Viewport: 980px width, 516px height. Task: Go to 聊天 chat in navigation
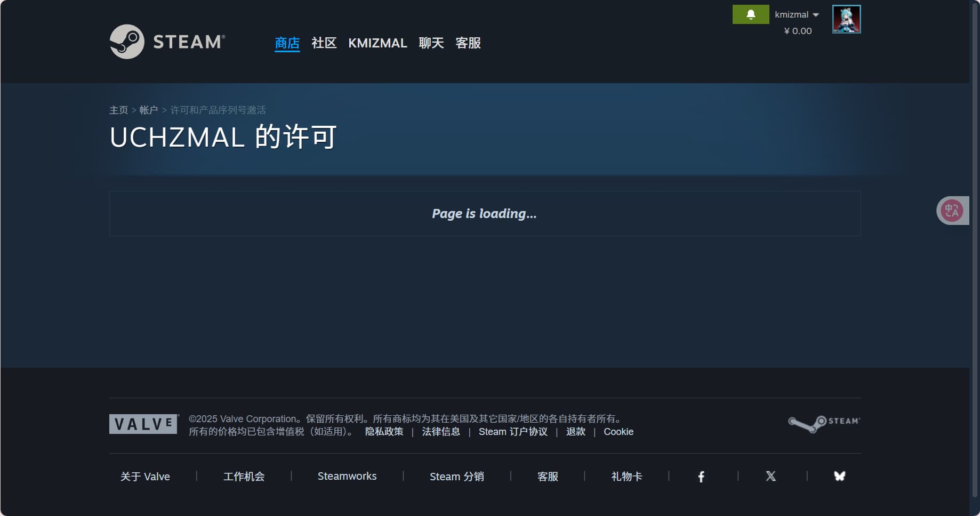431,43
